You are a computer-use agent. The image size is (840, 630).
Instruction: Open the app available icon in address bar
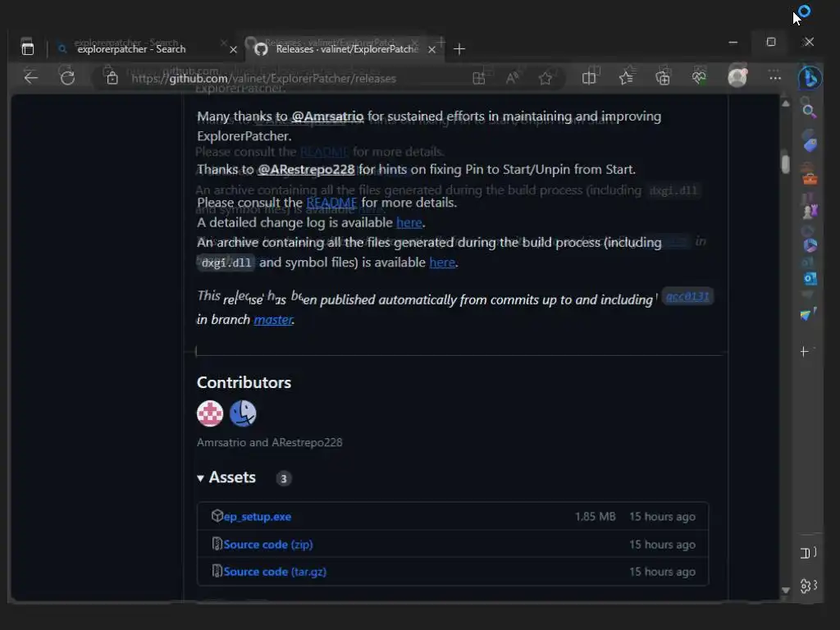(x=479, y=78)
